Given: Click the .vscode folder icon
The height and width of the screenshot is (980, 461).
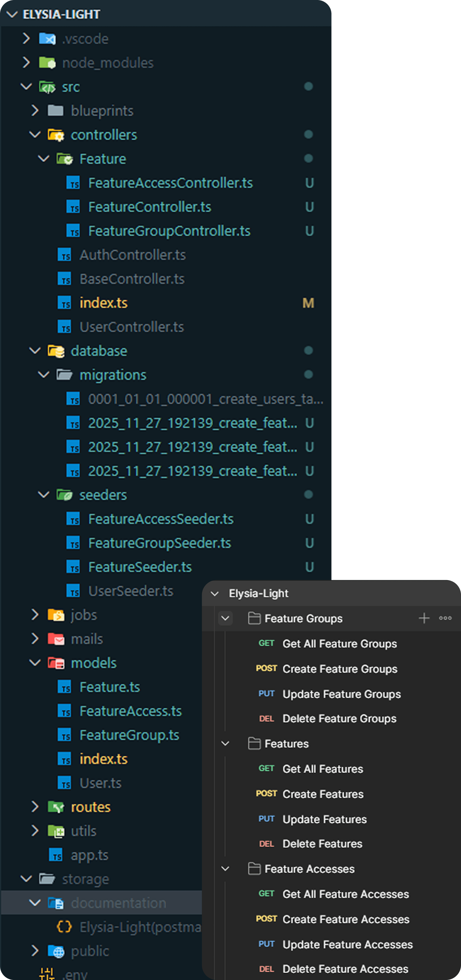Looking at the screenshot, I should 47,38.
